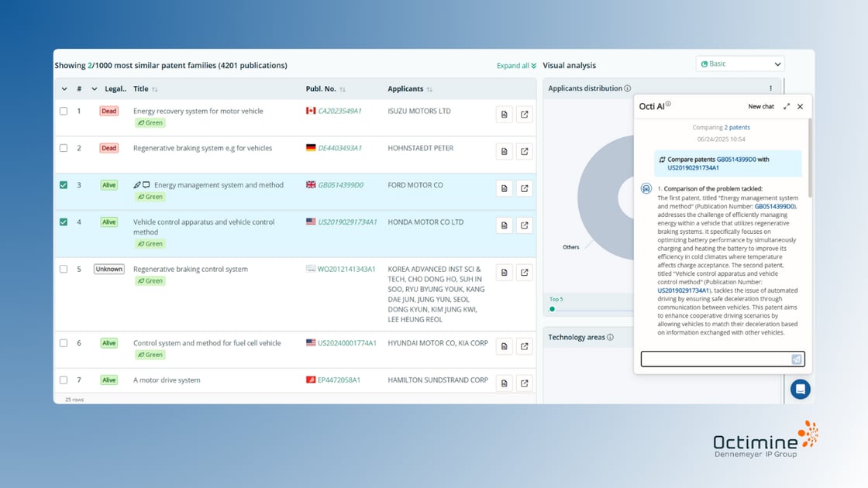Screen dimensions: 868x488
Task: Open document view for HONDA MOTOR row
Action: [x=504, y=225]
